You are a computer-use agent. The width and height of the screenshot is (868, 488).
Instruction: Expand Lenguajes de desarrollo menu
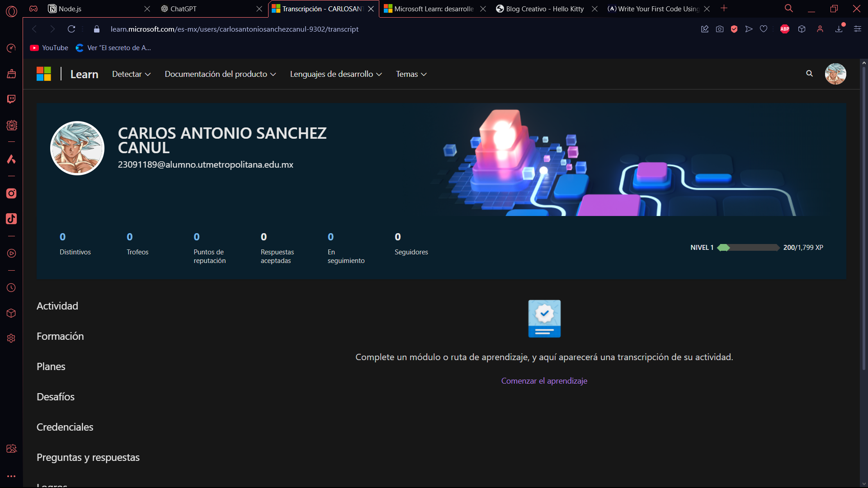tap(336, 74)
